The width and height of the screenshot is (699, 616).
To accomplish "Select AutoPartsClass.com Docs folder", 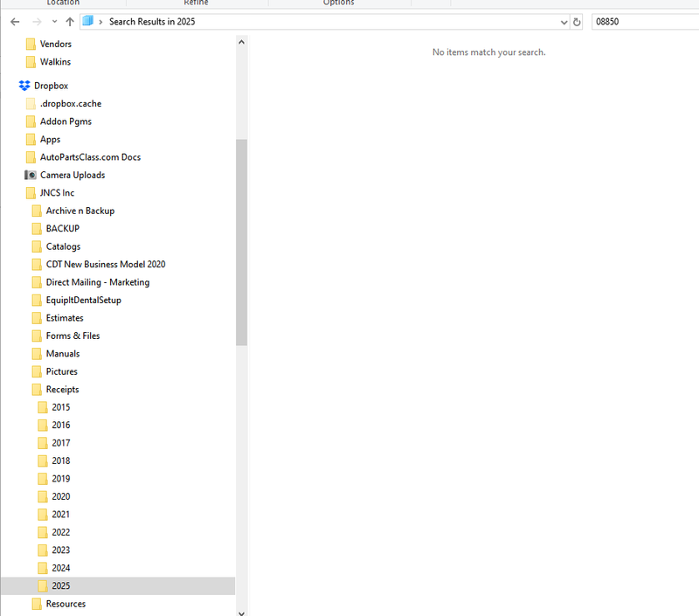I will (90, 157).
